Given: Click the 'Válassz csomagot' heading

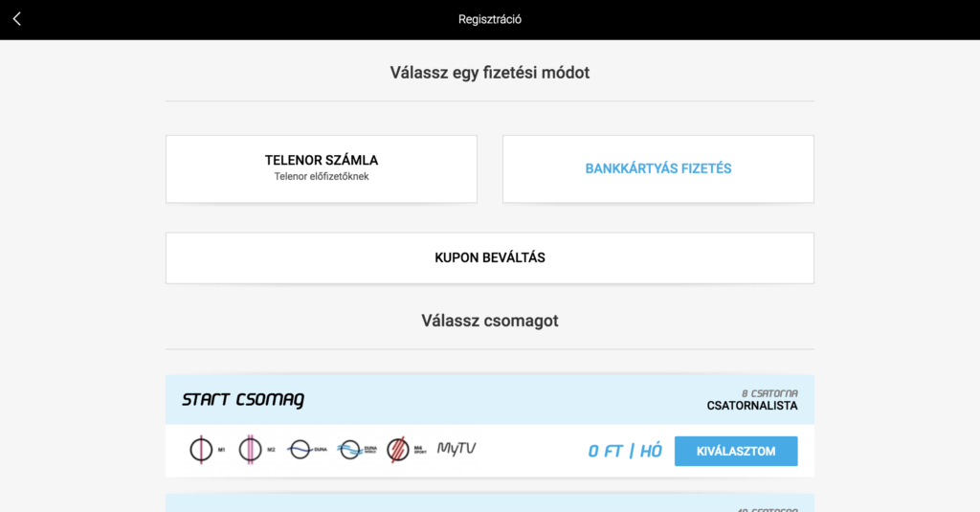Looking at the screenshot, I should pyautogui.click(x=490, y=321).
